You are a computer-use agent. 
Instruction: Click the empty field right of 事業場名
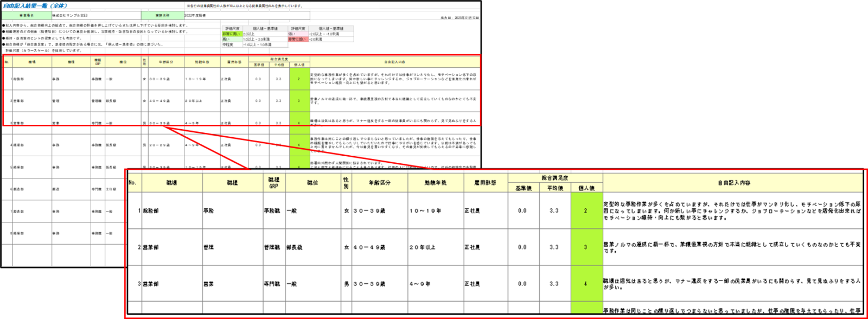click(x=96, y=16)
